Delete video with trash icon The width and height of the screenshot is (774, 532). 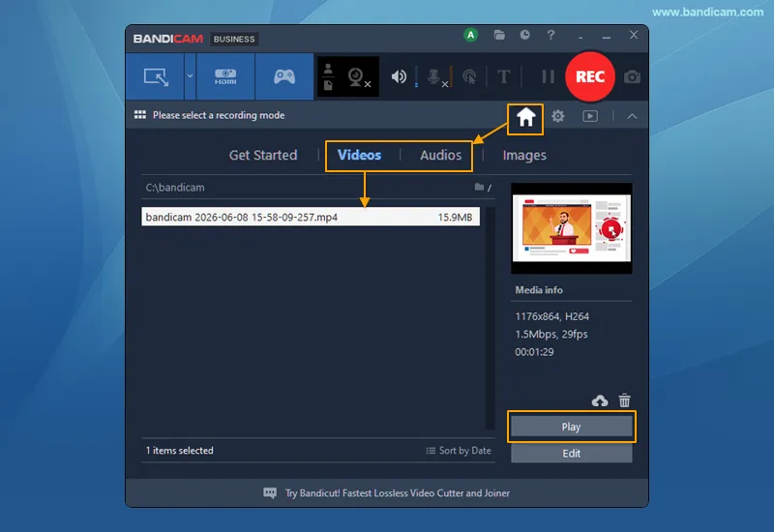coord(624,400)
